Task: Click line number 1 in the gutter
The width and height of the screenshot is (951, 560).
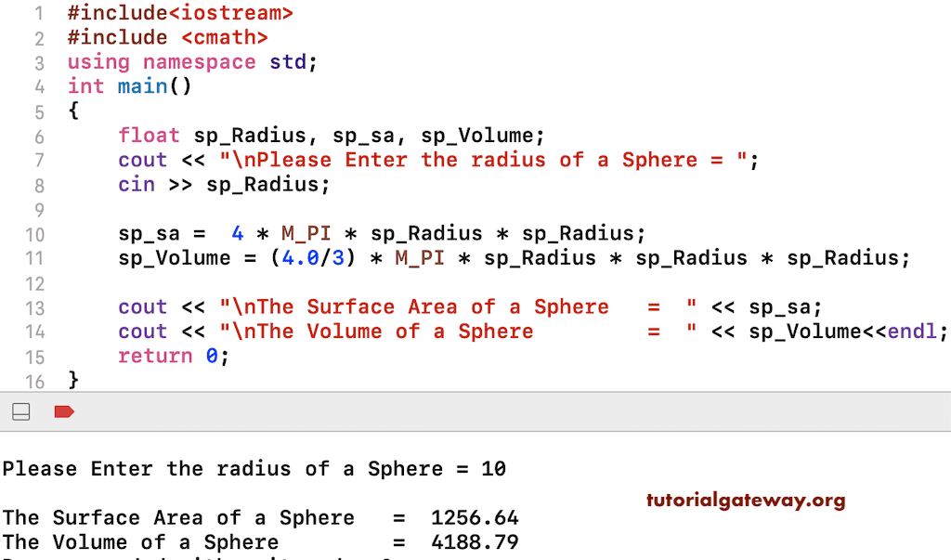Action: coord(38,13)
